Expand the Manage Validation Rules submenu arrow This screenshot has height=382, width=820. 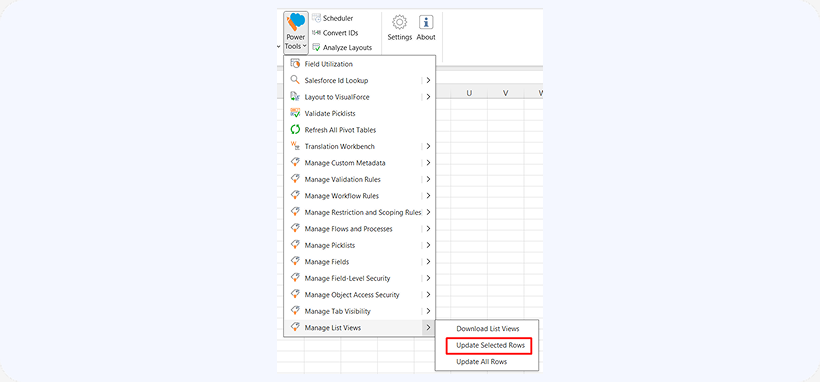428,179
